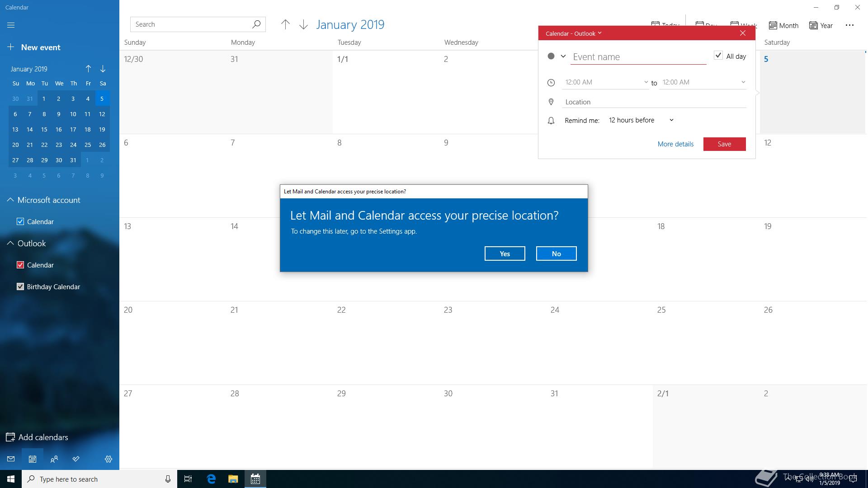This screenshot has width=868, height=488.
Task: Click the event color status dot
Action: click(551, 56)
